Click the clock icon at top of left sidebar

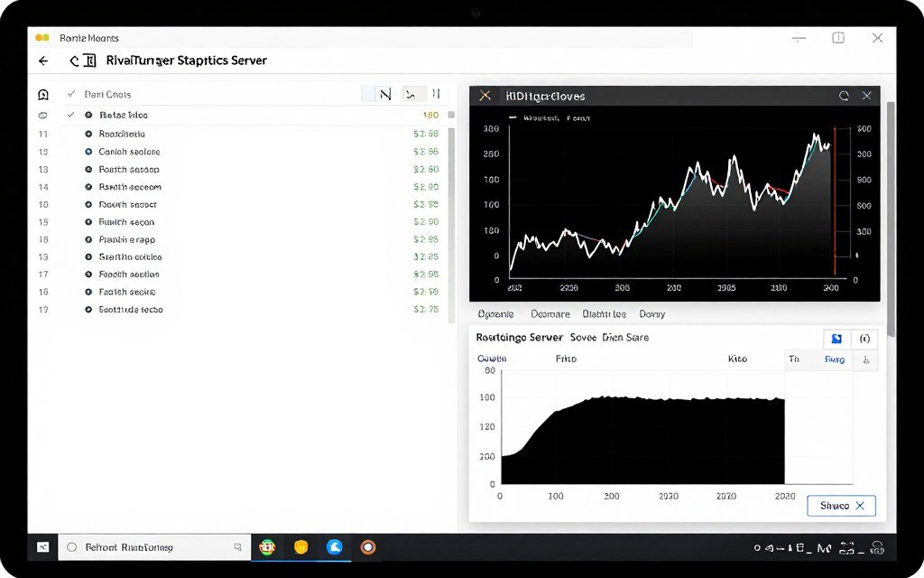42,95
